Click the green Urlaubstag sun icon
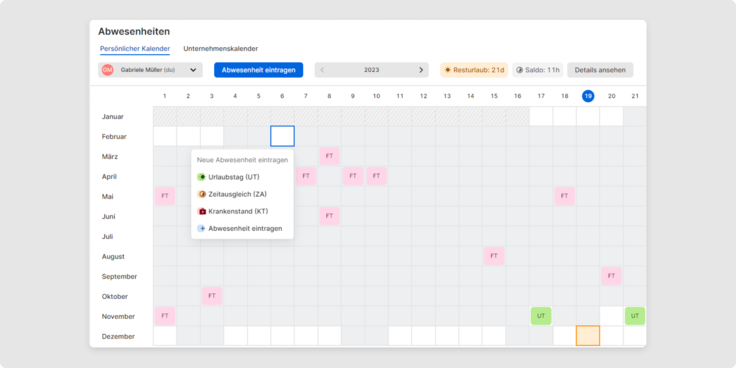 (202, 177)
